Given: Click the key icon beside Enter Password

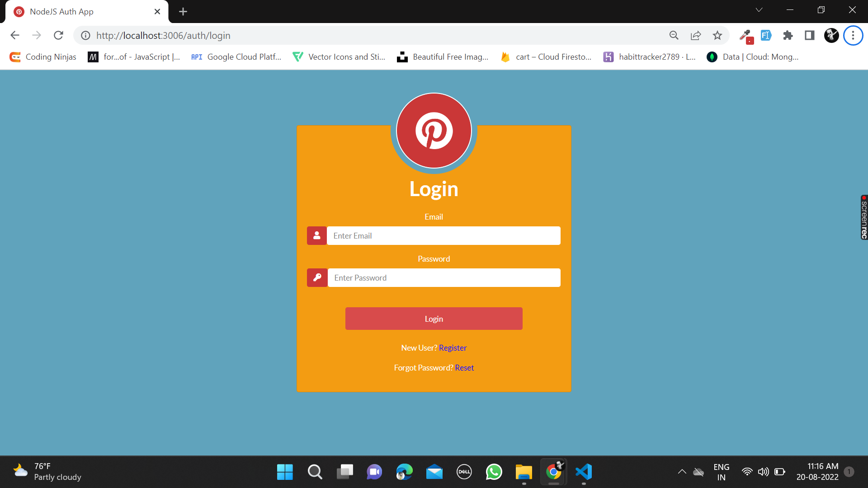Looking at the screenshot, I should [x=316, y=277].
